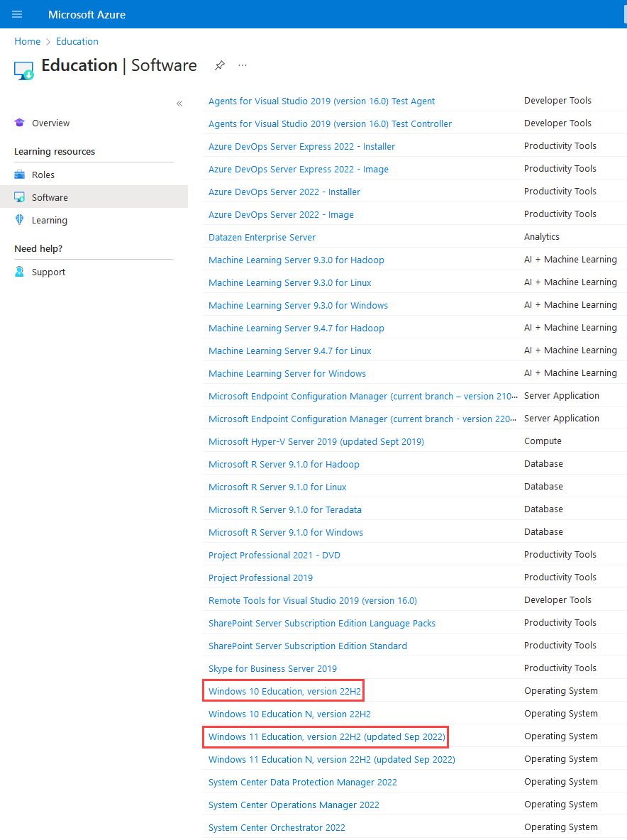This screenshot has height=840, width=627.
Task: Click Developer Tools category for Remote Tools row
Action: (557, 600)
